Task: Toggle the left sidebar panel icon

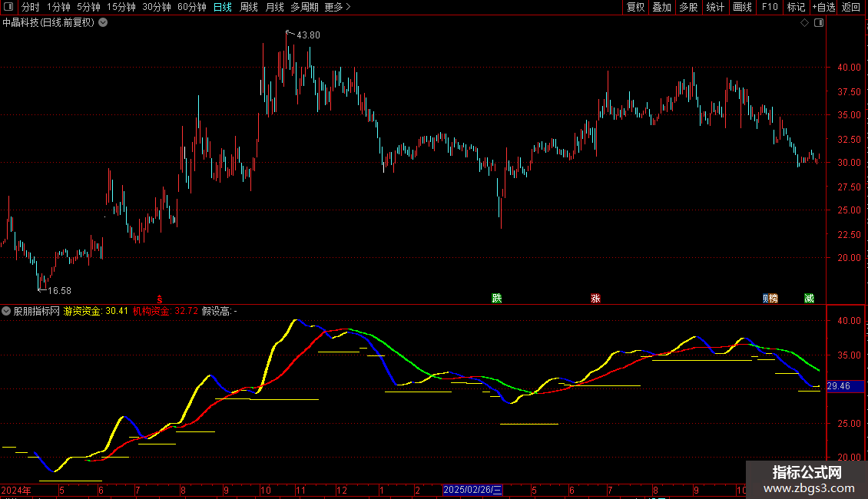Action: tap(8, 7)
